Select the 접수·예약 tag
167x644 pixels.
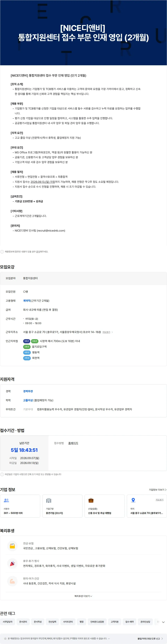click(130, 622)
